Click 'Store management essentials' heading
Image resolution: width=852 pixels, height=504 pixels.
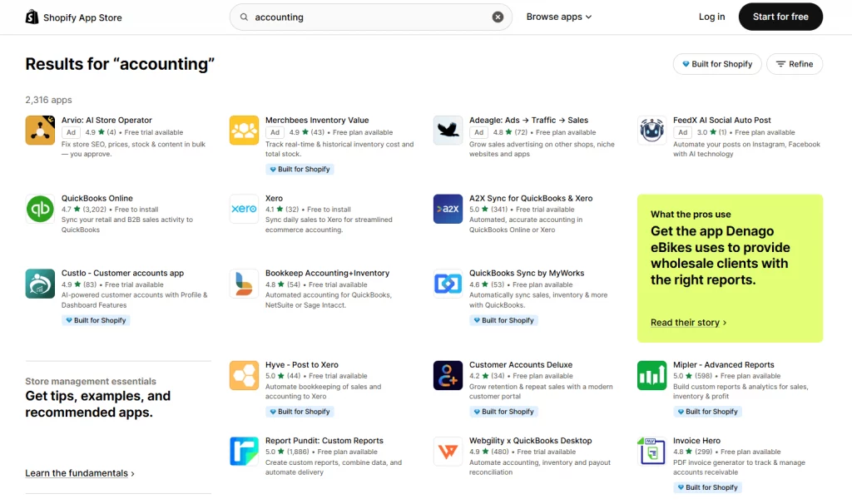[90, 381]
